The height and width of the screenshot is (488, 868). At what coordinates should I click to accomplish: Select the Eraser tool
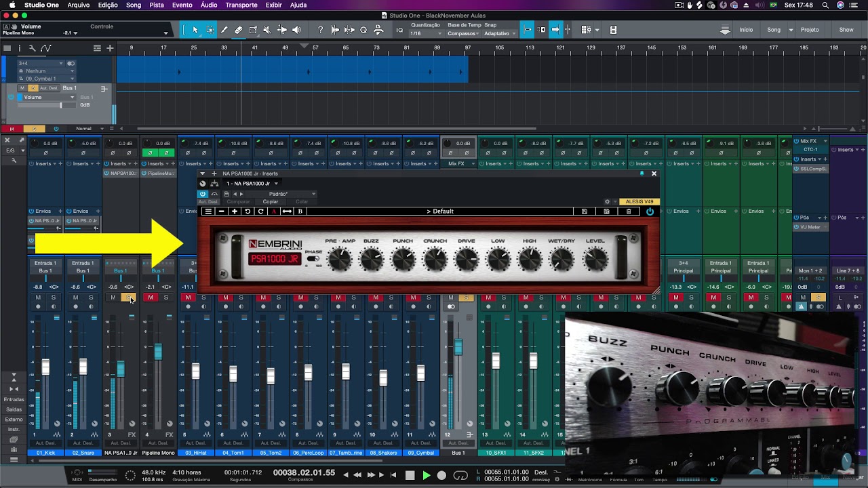pos(239,30)
